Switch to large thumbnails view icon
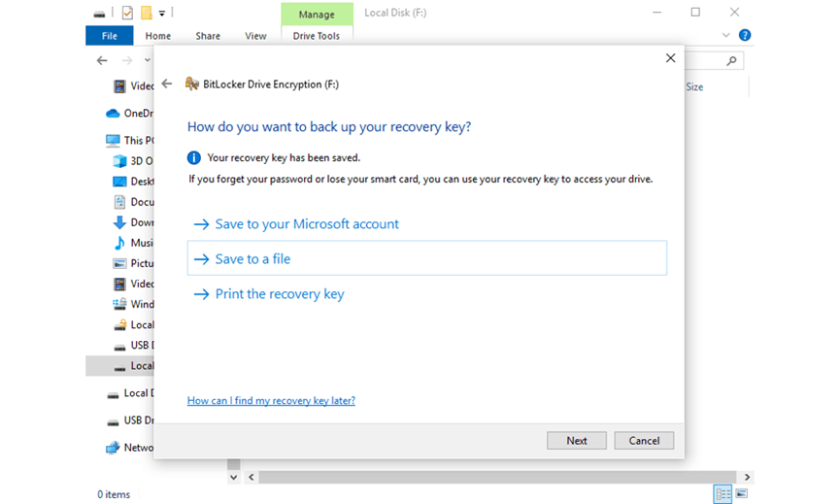 (x=741, y=494)
